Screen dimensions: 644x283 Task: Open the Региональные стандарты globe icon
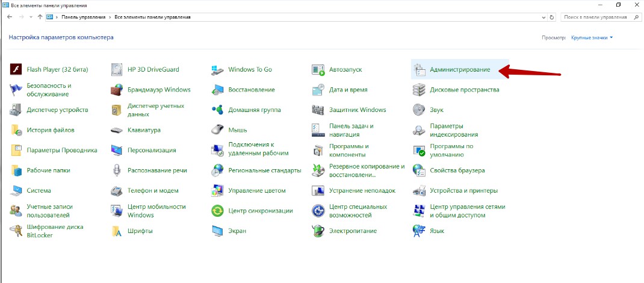[x=217, y=170]
